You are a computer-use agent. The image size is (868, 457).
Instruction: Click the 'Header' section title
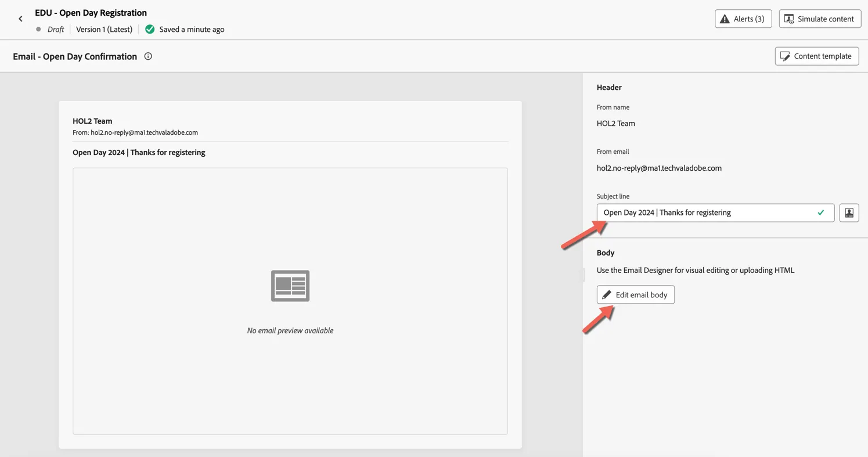click(x=609, y=87)
